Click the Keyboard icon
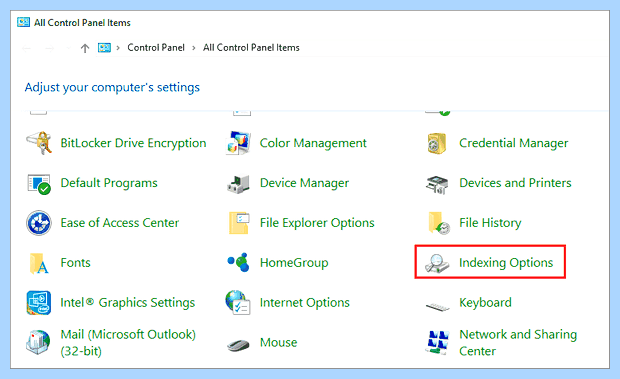Image resolution: width=620 pixels, height=379 pixels. [438, 306]
